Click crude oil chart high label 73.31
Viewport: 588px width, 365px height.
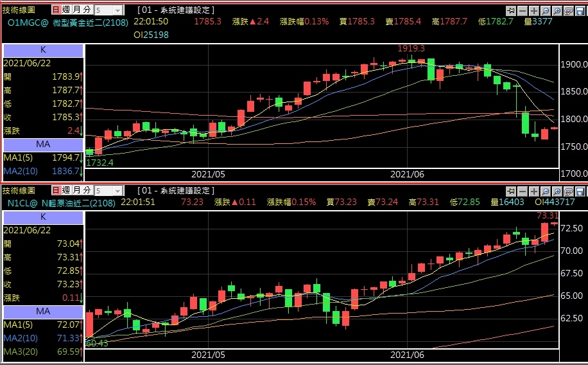548,215
